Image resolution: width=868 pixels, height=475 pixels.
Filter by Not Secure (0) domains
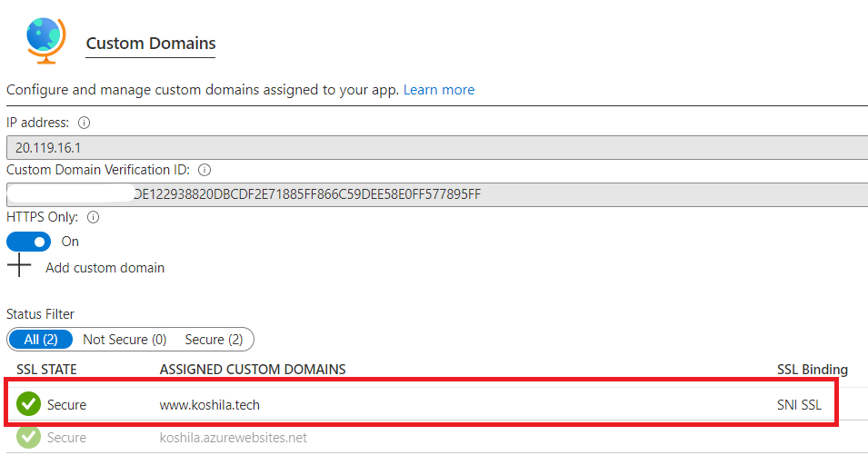[x=125, y=340]
